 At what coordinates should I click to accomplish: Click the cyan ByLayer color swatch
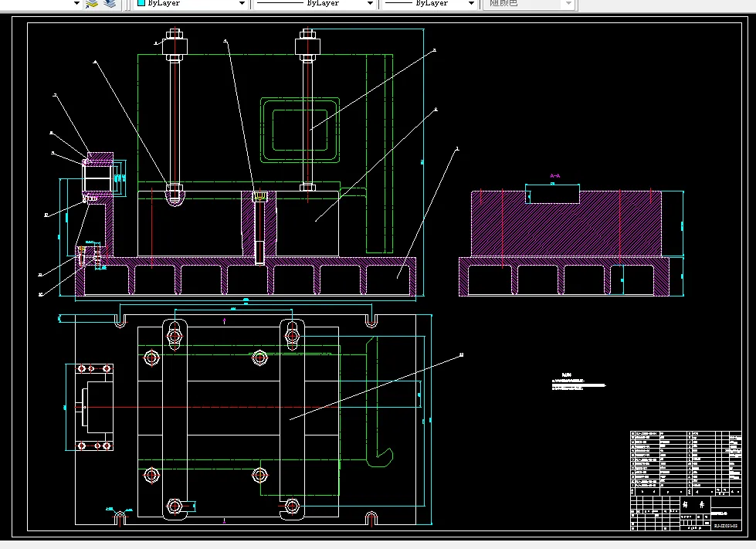pos(141,3)
